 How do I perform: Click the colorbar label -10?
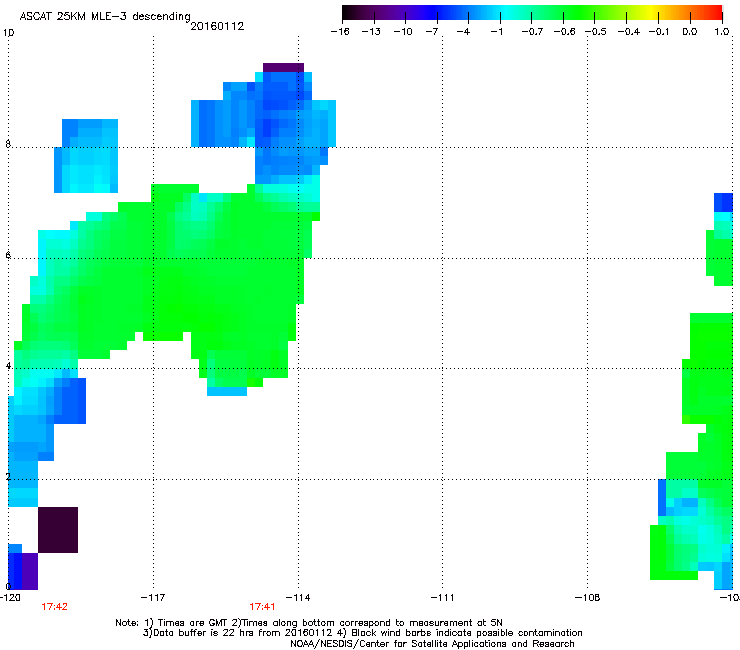(403, 32)
